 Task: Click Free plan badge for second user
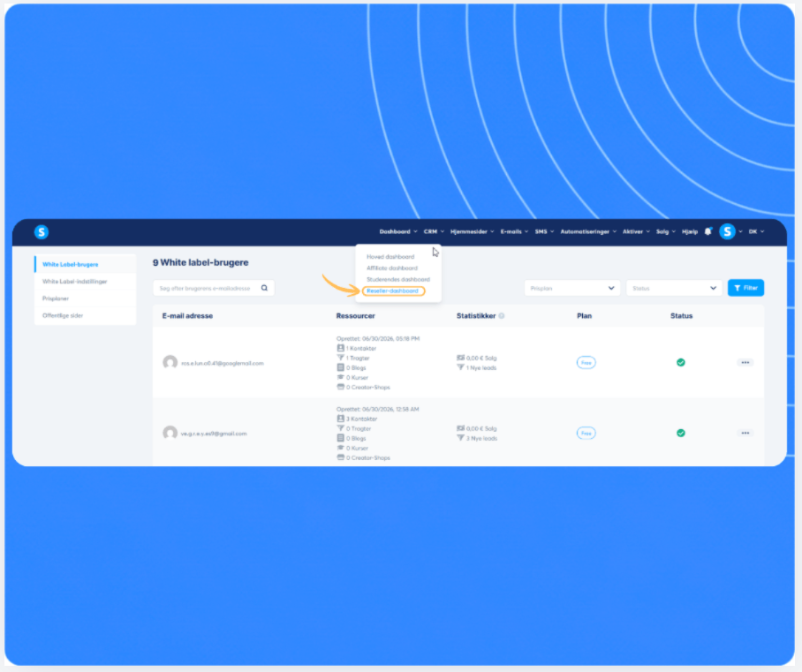point(586,434)
